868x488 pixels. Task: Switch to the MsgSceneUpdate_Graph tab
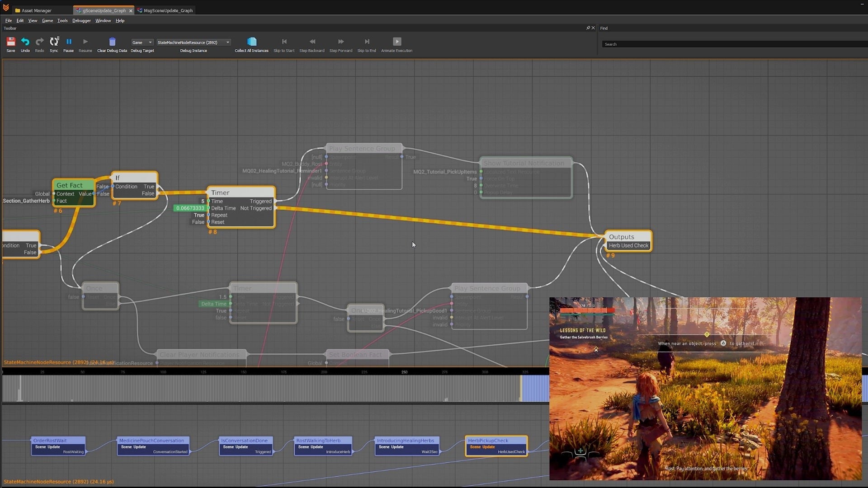pos(168,10)
